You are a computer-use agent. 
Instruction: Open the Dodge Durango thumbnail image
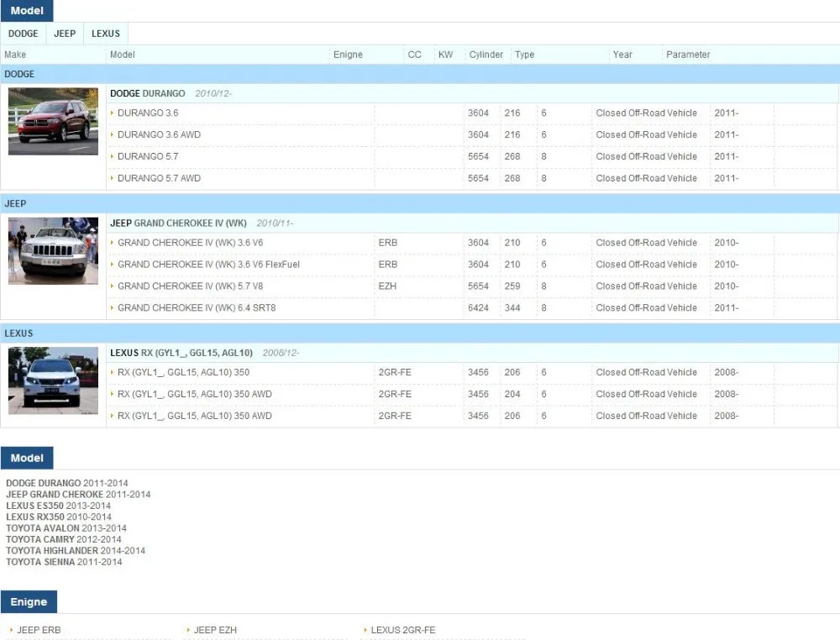(53, 122)
